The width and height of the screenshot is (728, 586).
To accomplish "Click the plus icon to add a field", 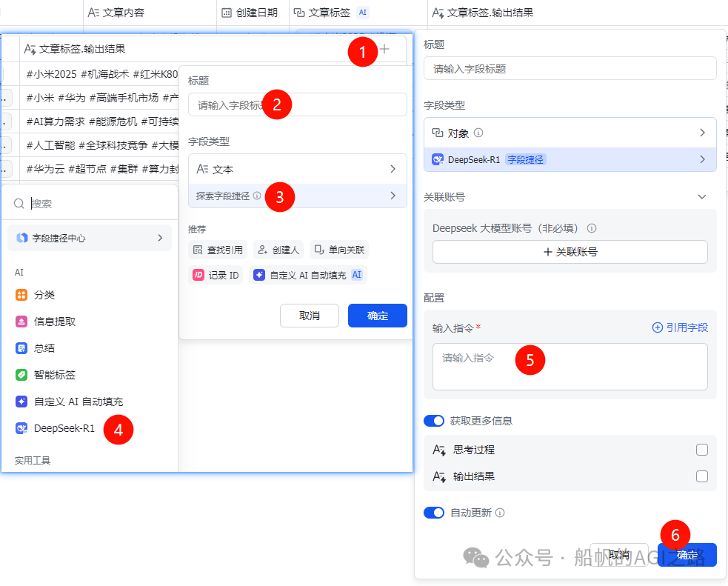I will 384,49.
